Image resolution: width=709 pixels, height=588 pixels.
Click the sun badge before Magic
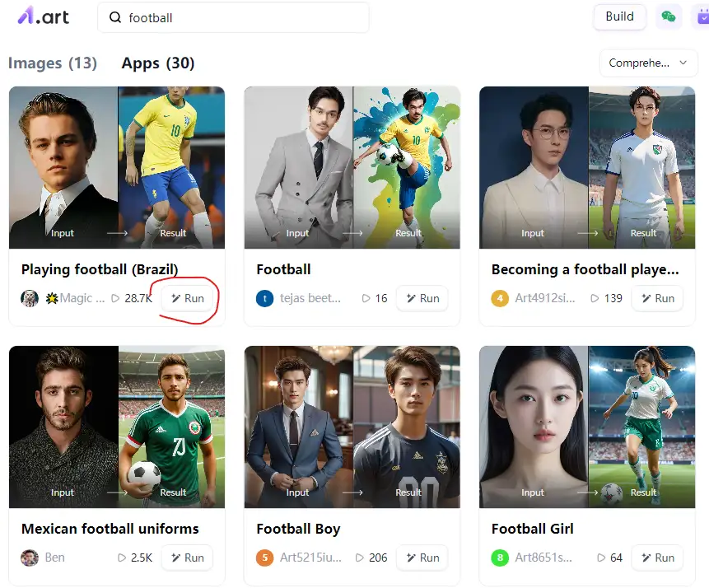coord(52,298)
